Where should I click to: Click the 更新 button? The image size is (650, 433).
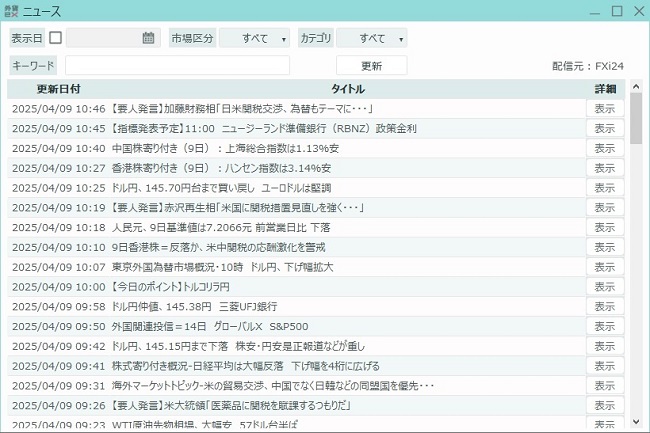(372, 65)
